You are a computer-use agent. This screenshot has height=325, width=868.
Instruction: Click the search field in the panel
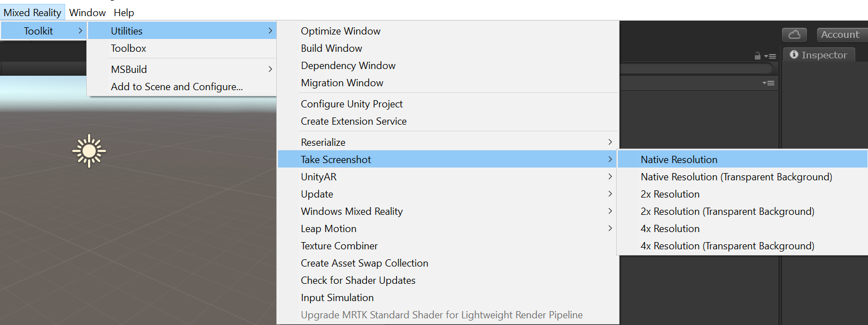(696, 68)
